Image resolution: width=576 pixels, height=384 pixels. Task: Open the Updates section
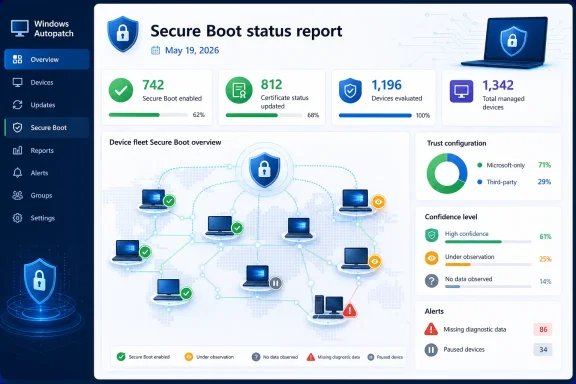47,105
